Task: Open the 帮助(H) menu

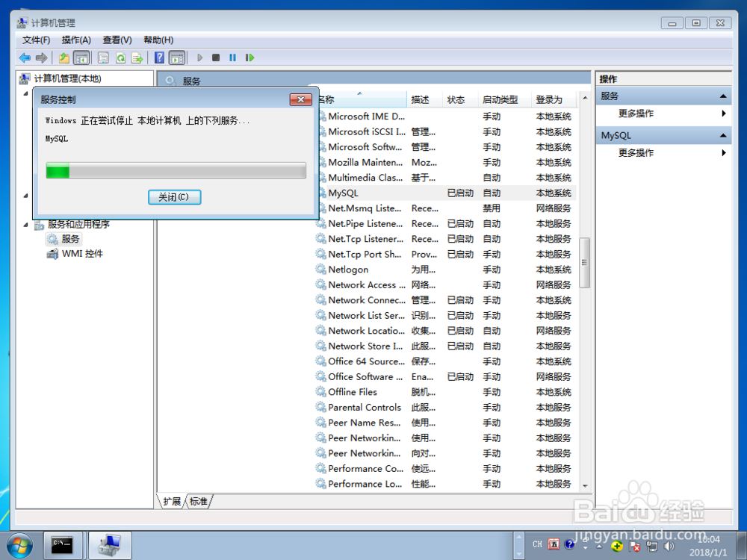Action: pos(158,40)
